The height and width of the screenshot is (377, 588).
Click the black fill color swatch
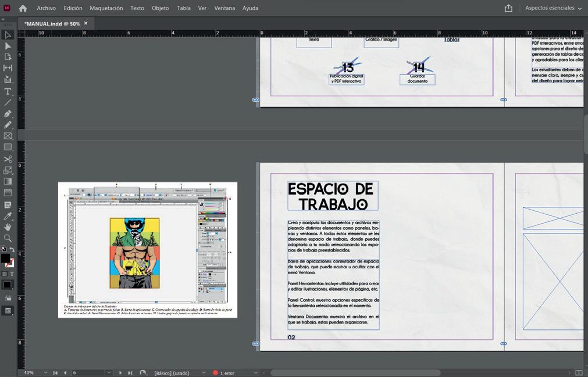pos(5,258)
